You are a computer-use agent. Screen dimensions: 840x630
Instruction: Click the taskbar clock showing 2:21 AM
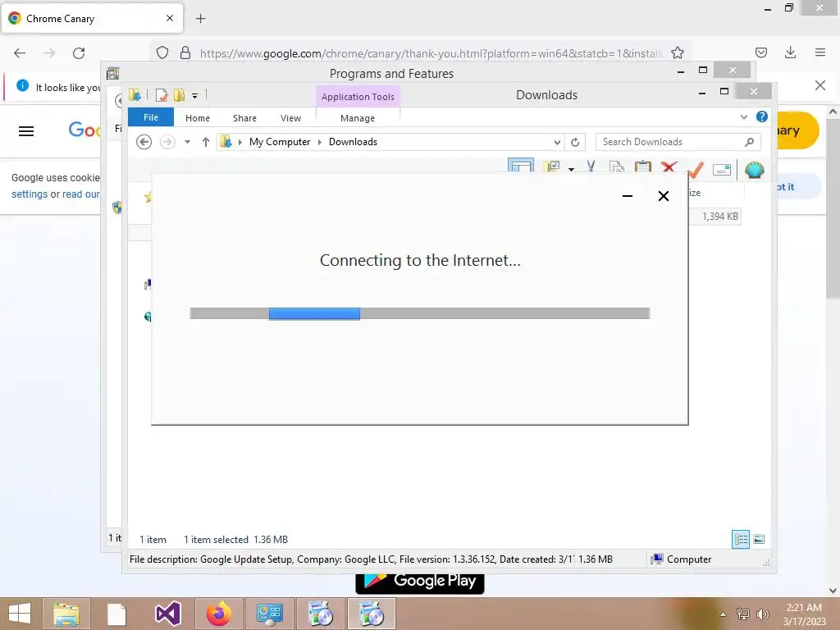804,614
